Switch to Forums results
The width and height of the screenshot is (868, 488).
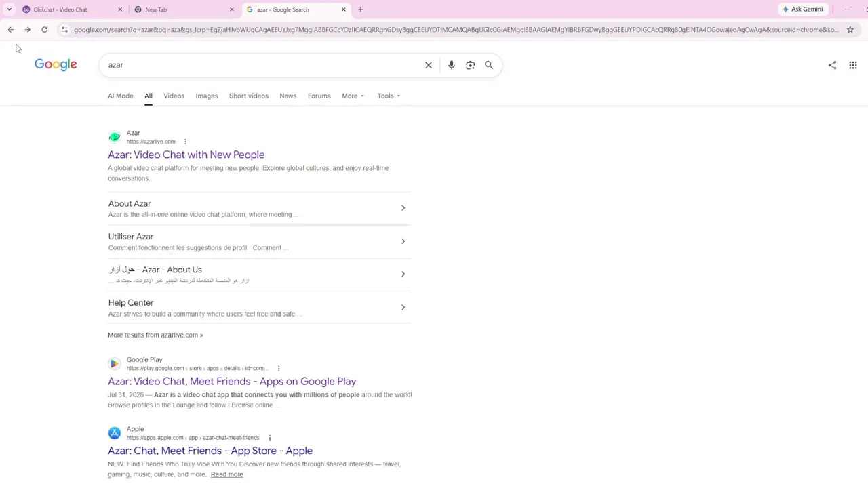coord(319,96)
